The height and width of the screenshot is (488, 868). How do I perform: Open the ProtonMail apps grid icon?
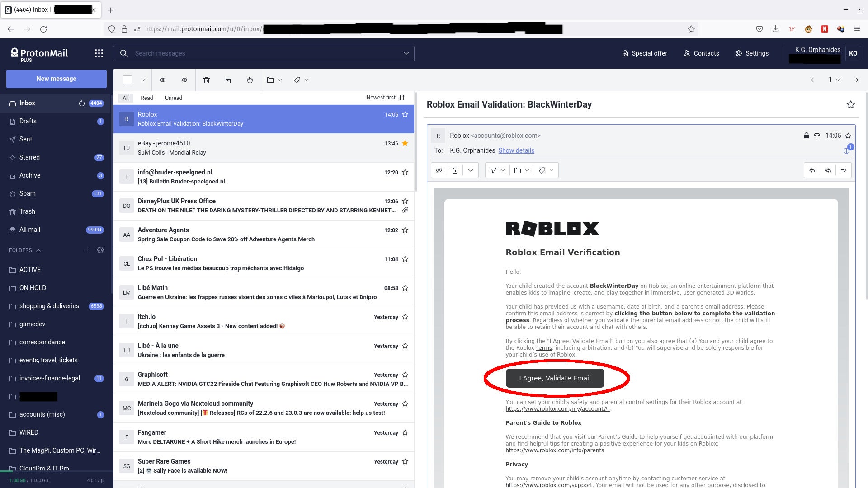99,53
